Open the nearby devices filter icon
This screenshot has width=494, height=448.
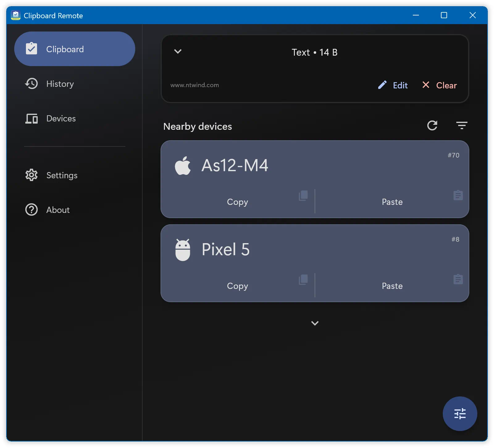pos(462,125)
